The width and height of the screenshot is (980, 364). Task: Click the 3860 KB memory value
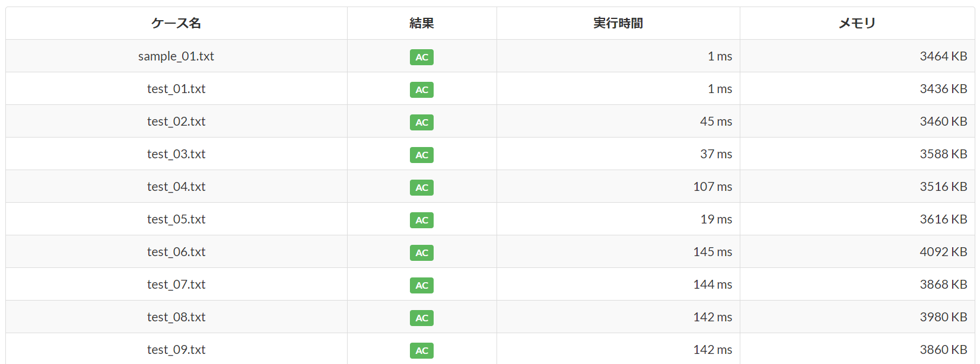point(943,350)
